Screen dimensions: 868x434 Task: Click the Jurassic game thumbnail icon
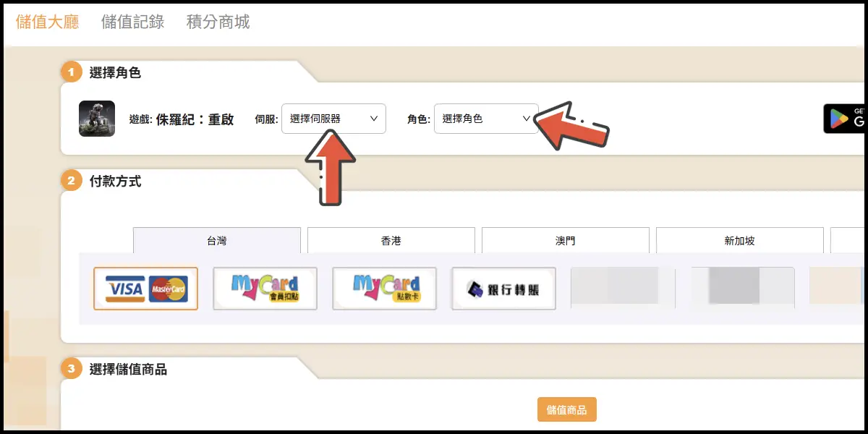[97, 119]
